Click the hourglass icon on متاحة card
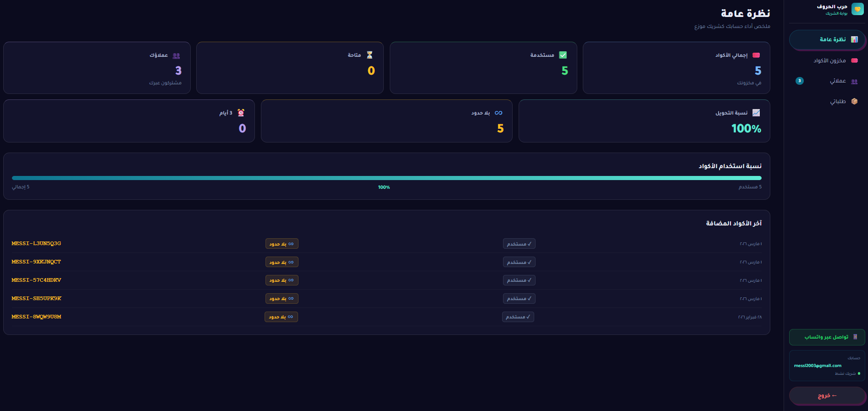Image resolution: width=868 pixels, height=411 pixels. [x=370, y=55]
